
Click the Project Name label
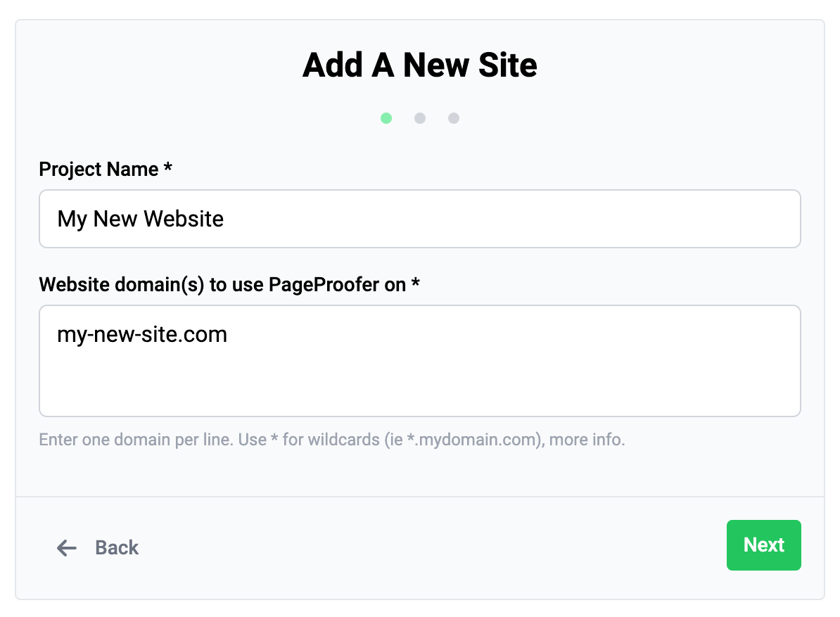(x=98, y=170)
